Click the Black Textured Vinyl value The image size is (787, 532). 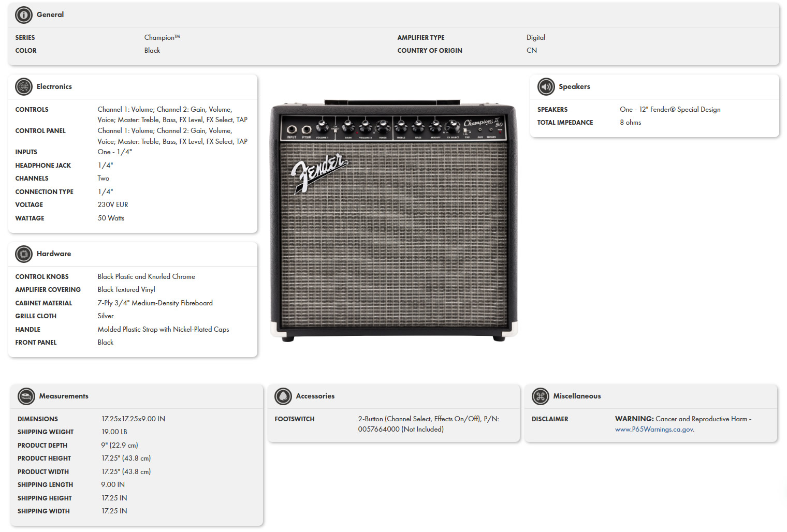click(x=126, y=289)
